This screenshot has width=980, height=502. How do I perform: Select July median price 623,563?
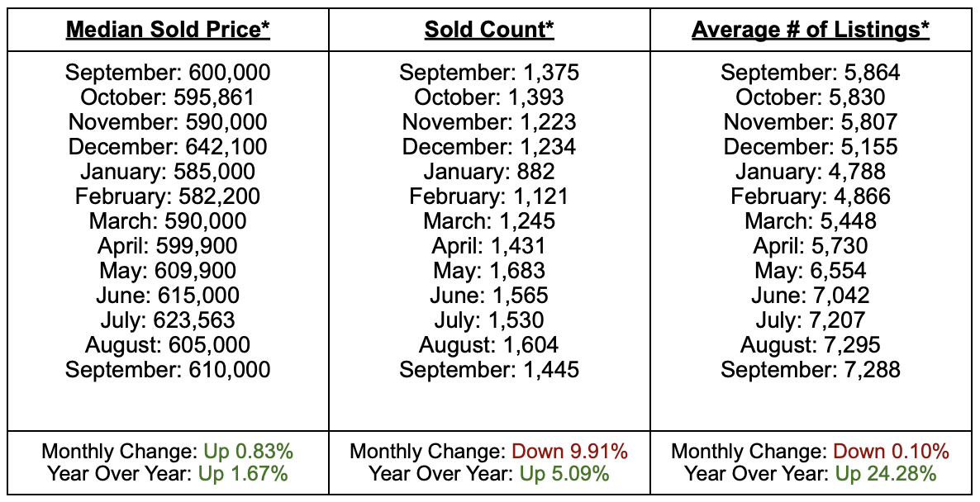[168, 320]
